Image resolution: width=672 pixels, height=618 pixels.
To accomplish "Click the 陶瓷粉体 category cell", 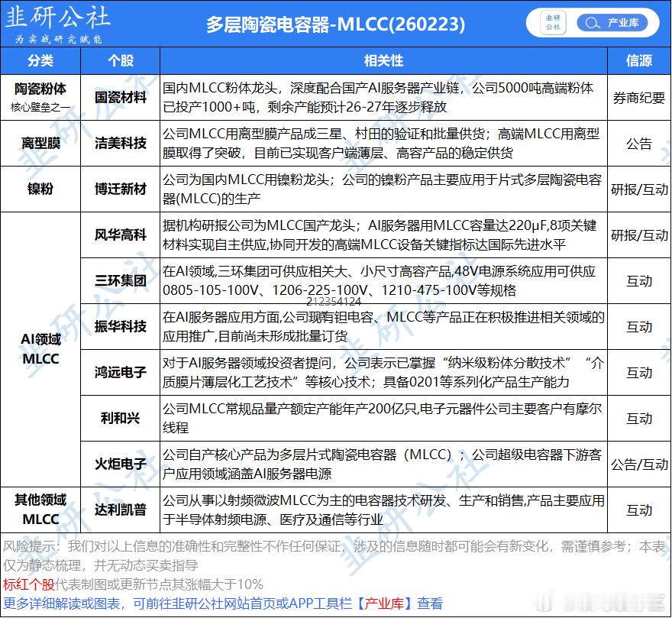I will click(40, 90).
